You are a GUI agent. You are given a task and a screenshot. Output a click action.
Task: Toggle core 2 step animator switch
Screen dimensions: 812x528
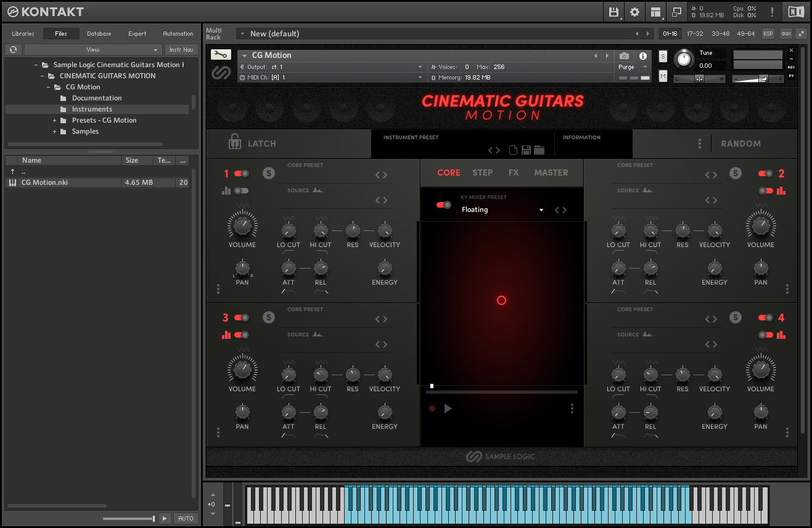[x=766, y=191]
